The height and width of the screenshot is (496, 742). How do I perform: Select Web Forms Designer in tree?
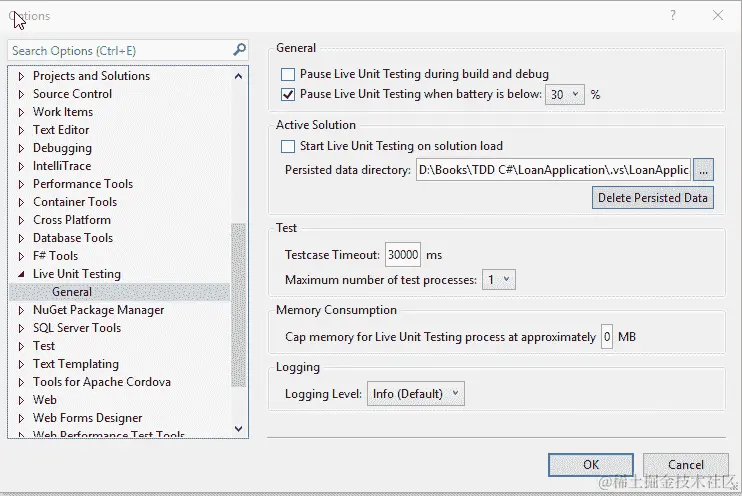tap(88, 418)
